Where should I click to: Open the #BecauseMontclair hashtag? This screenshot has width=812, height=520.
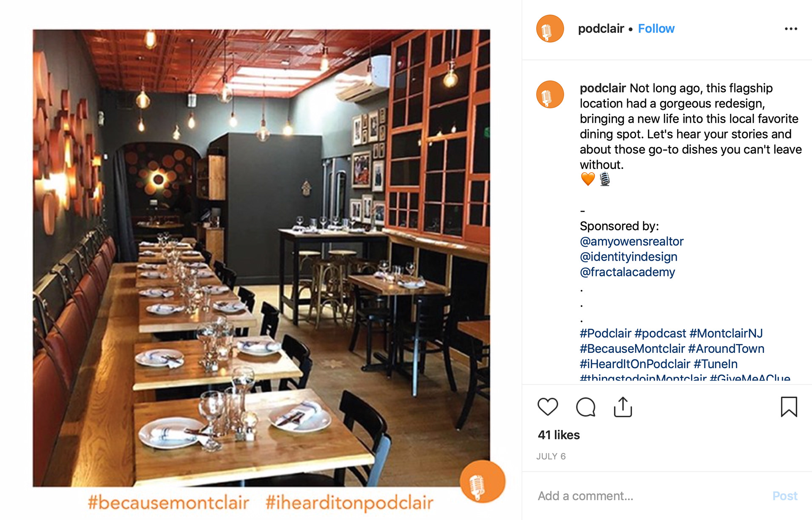pos(632,349)
